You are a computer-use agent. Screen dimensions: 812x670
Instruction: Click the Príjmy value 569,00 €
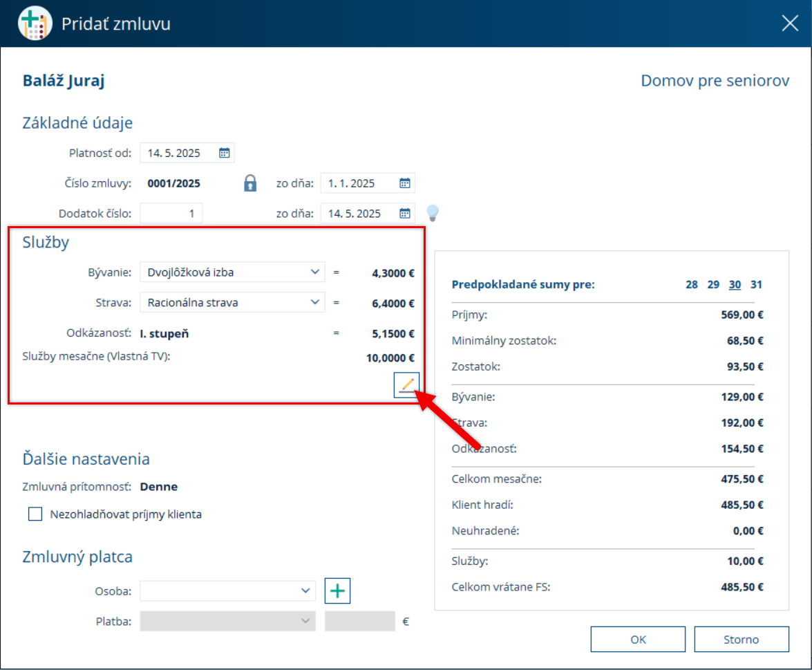[x=742, y=315]
